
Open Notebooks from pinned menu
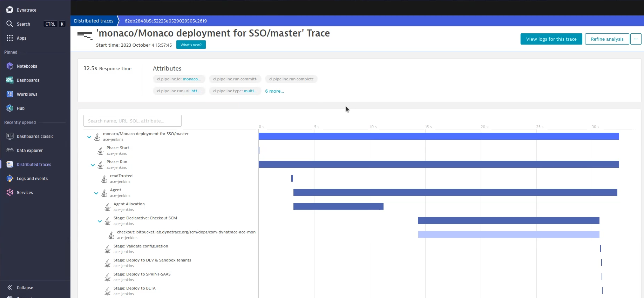tap(27, 66)
